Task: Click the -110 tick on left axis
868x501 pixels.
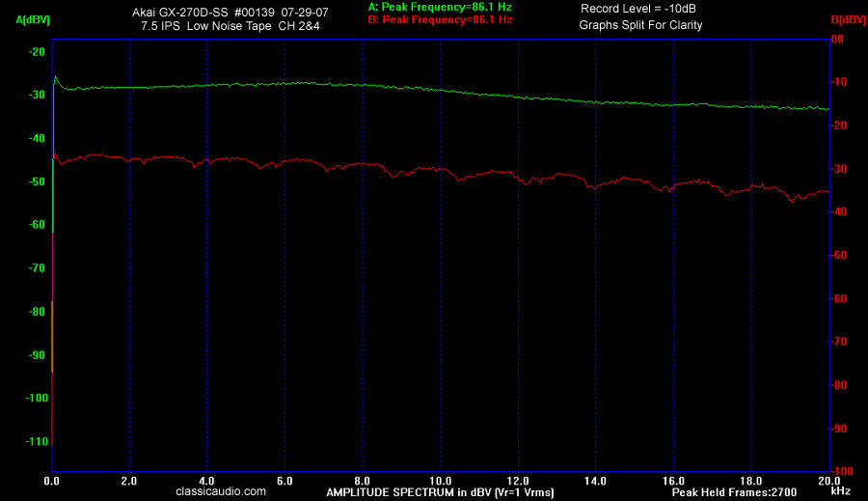Action: click(x=36, y=441)
